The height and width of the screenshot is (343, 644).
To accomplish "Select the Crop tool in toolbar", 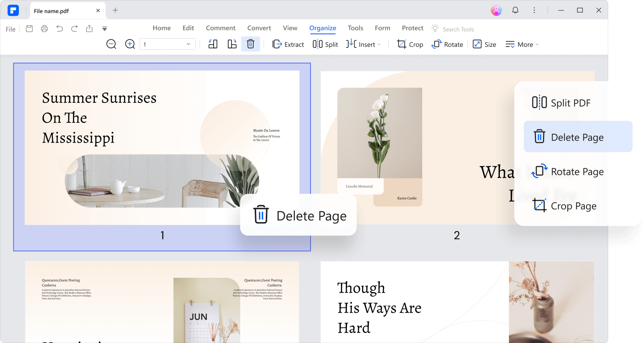I will pos(410,44).
